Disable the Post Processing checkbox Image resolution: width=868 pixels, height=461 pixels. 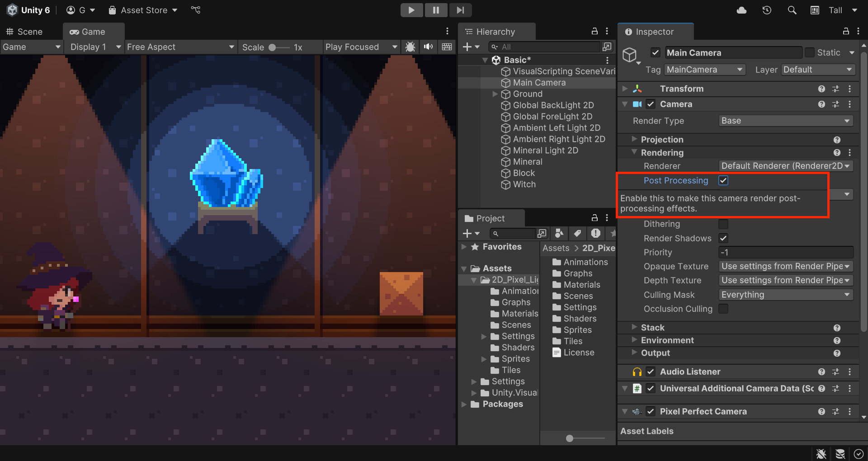[x=723, y=180]
